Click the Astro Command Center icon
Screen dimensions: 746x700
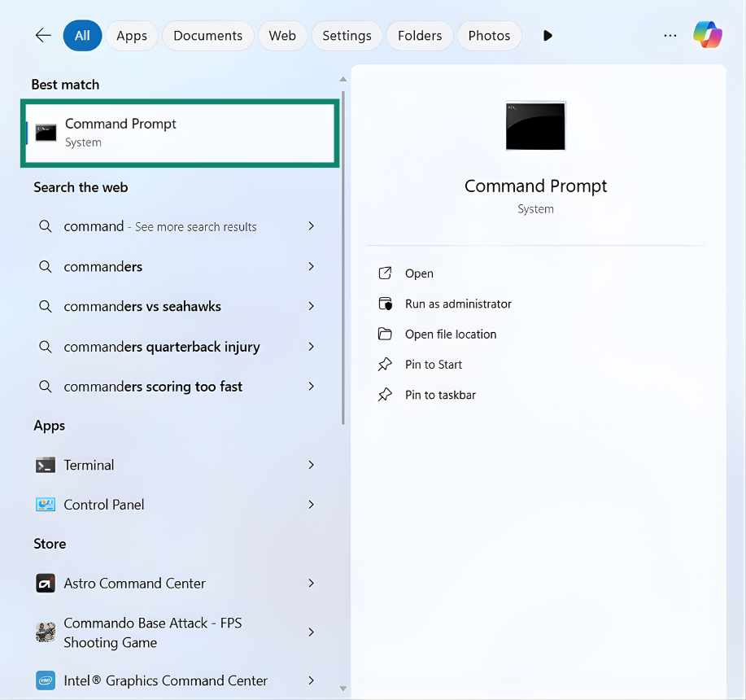tap(46, 584)
